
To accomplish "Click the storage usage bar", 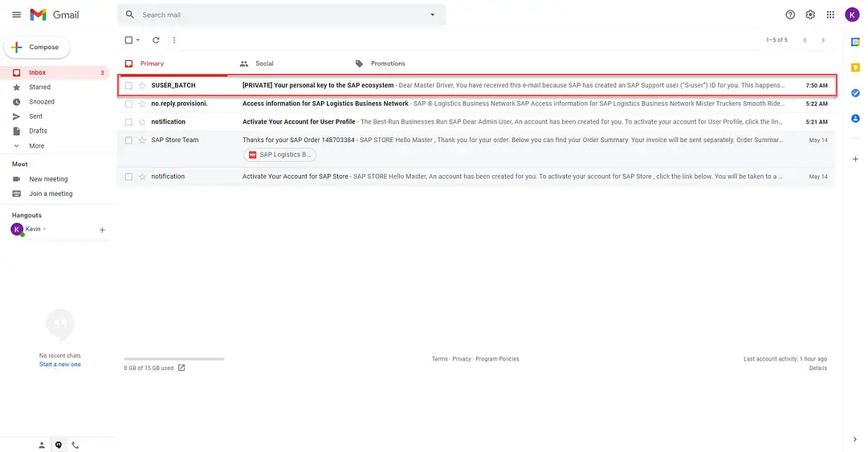I will point(173,359).
